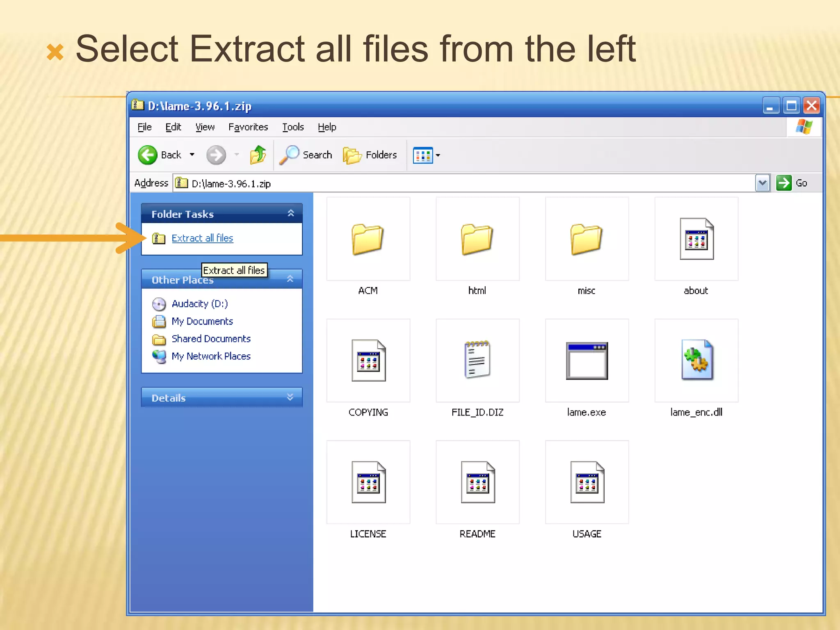Click the misc folder name label

[587, 291]
